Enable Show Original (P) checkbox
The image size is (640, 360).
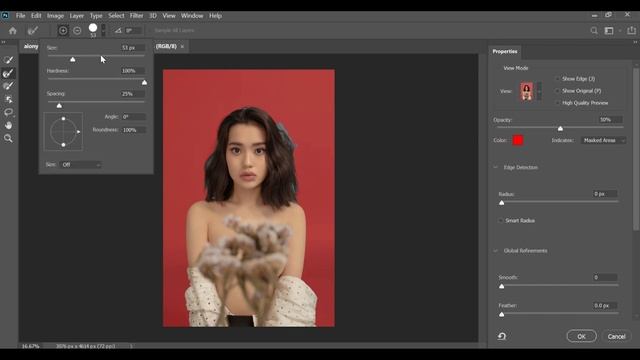point(558,91)
